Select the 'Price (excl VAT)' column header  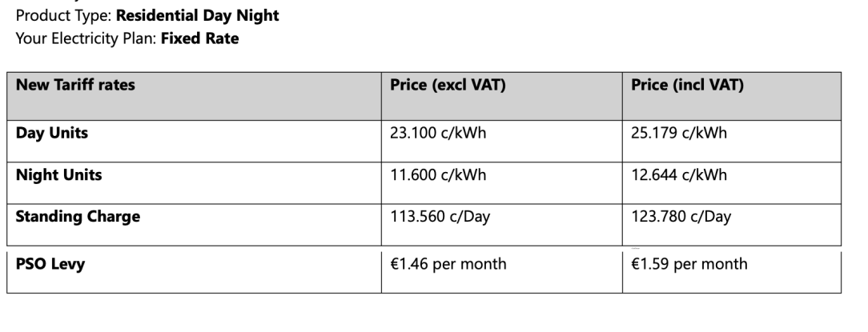[501, 96]
